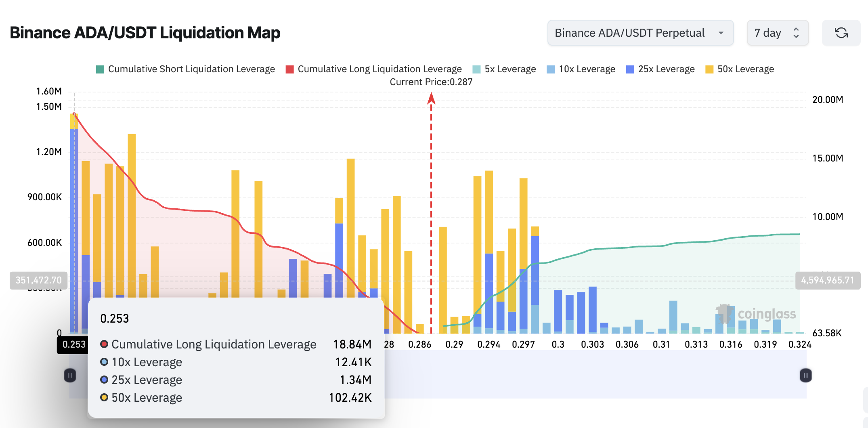Screen dimensions: 868x428
Task: Click the blue bullet beside 25x Leverage in tooltip
Action: pyautogui.click(x=104, y=380)
